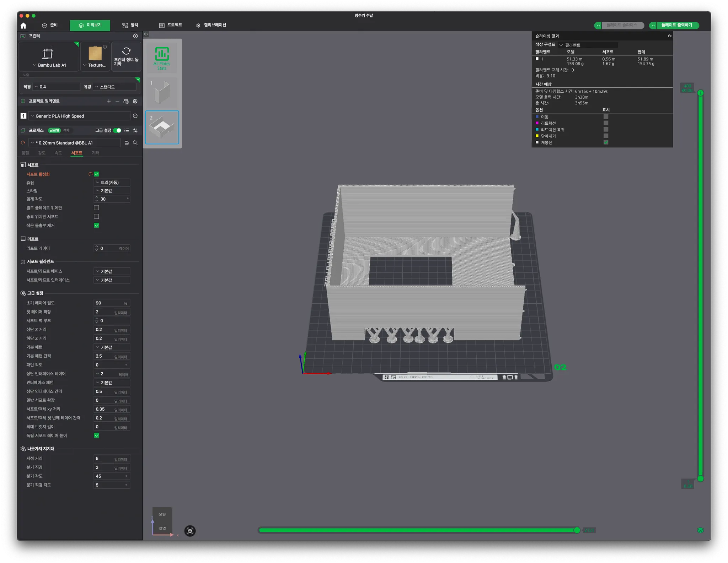Select plate 2 thumbnail
Image resolution: width=728 pixels, height=563 pixels.
click(162, 127)
